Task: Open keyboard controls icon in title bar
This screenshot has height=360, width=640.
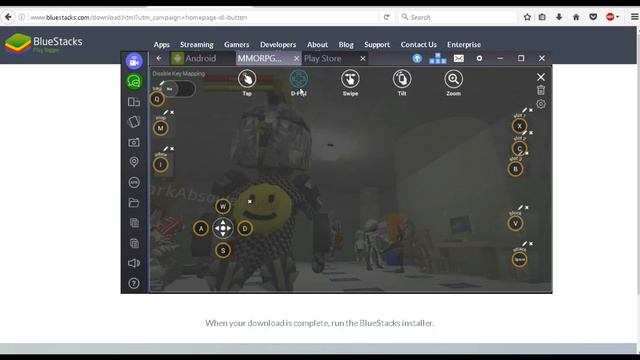Action: click(438, 58)
